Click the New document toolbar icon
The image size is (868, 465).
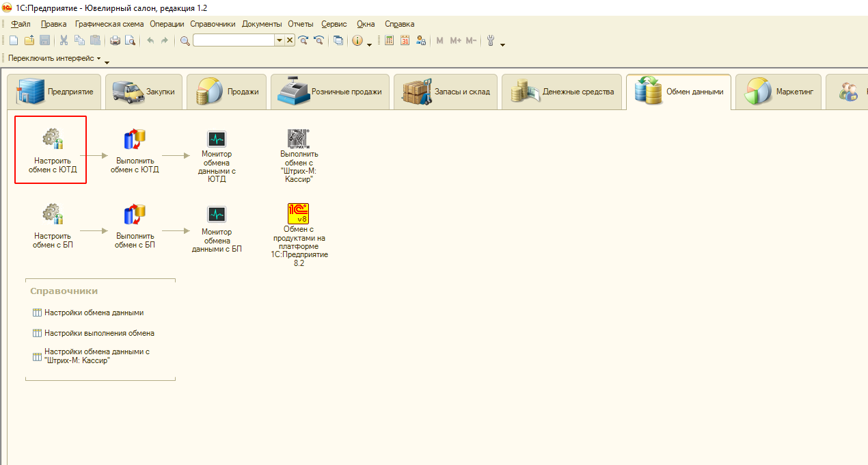(x=14, y=41)
